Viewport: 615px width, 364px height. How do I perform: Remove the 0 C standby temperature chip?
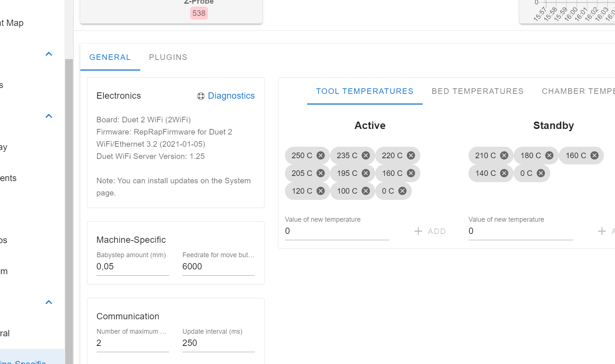541,173
